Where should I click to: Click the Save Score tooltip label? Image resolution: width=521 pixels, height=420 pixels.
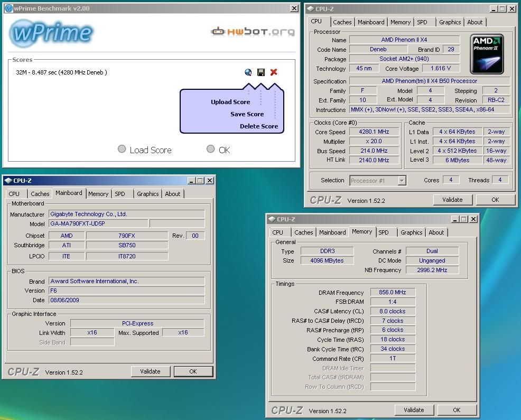click(247, 114)
